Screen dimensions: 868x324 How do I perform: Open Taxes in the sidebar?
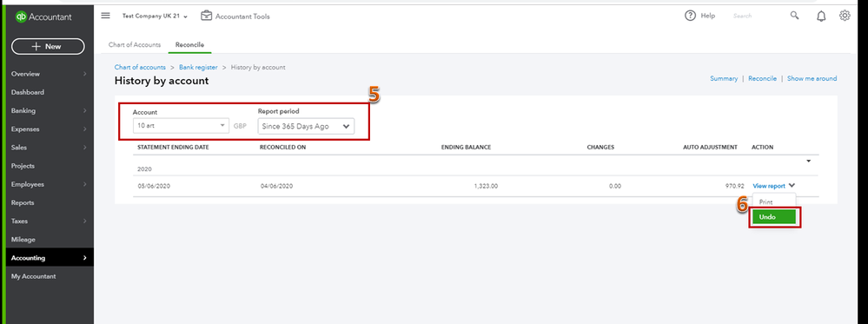pos(19,221)
